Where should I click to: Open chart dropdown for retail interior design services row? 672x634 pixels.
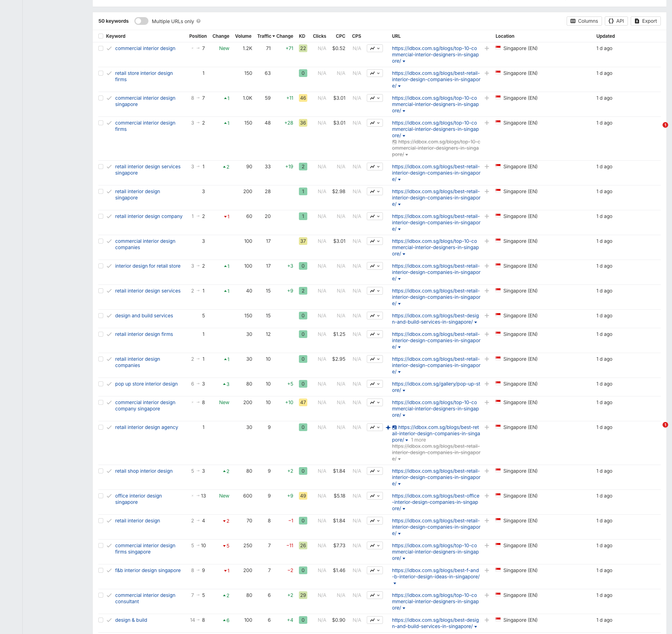[375, 291]
